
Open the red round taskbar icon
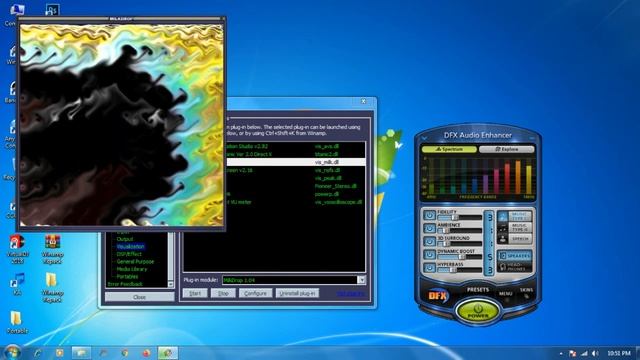(146, 353)
